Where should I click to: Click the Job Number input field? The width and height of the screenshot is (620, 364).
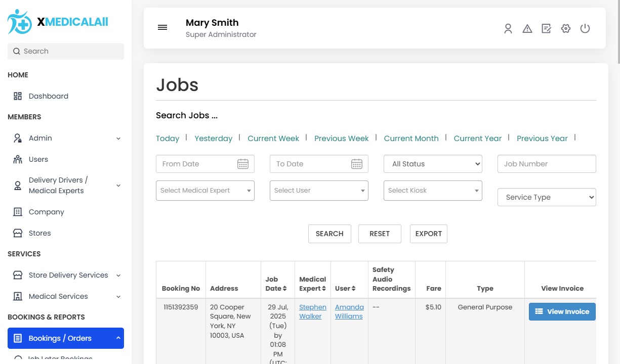point(547,164)
